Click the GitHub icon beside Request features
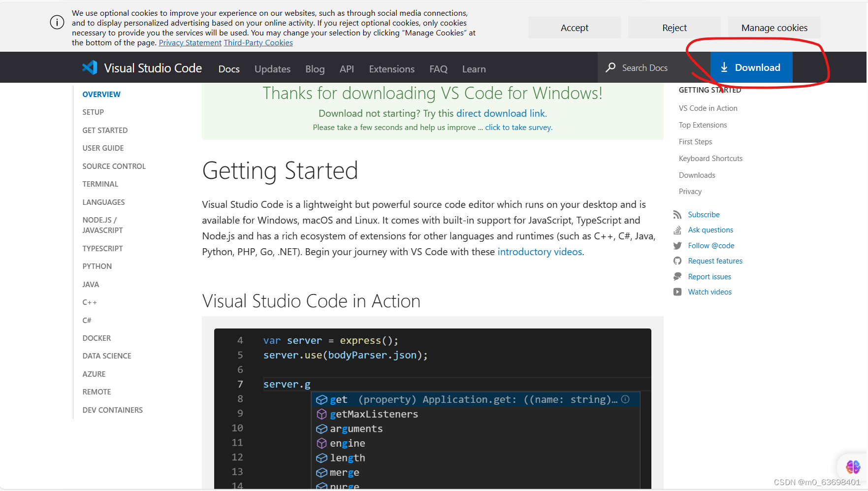 (678, 261)
